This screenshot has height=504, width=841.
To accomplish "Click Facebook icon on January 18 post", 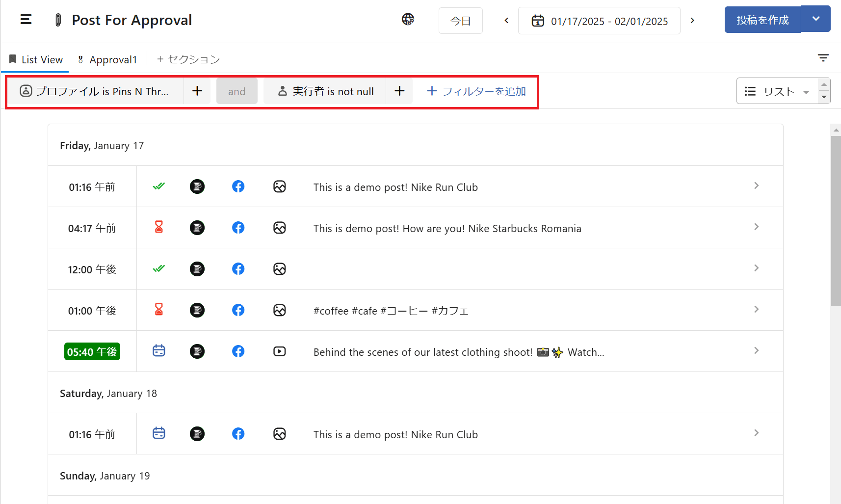I will [238, 434].
